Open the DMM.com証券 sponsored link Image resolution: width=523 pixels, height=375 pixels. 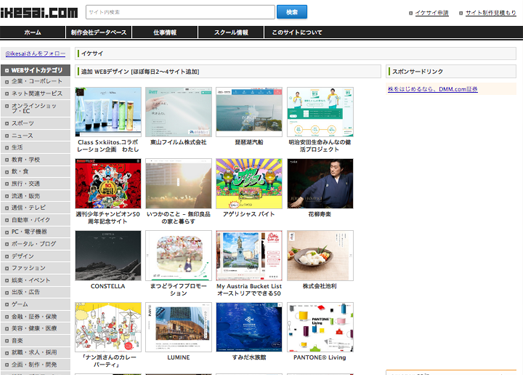pyautogui.click(x=433, y=89)
